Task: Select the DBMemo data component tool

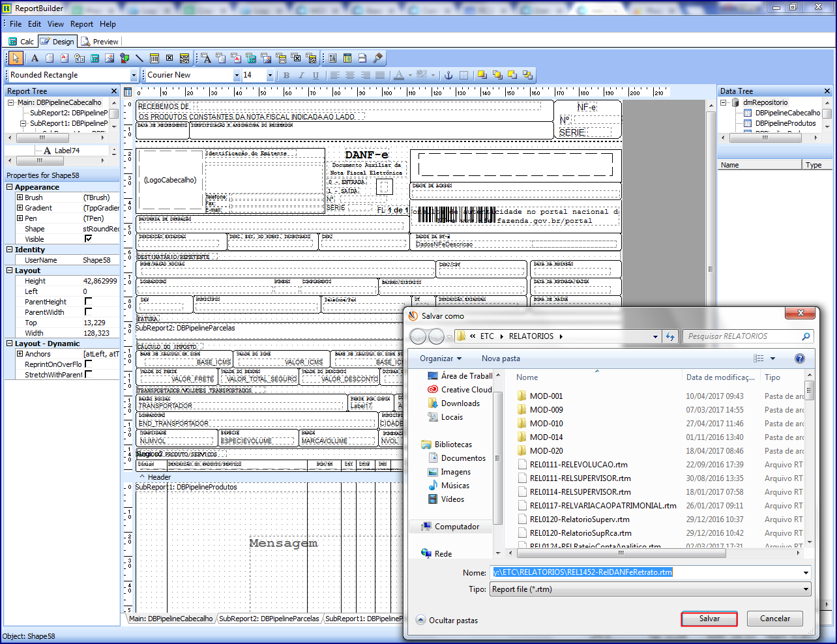Action: (221, 58)
